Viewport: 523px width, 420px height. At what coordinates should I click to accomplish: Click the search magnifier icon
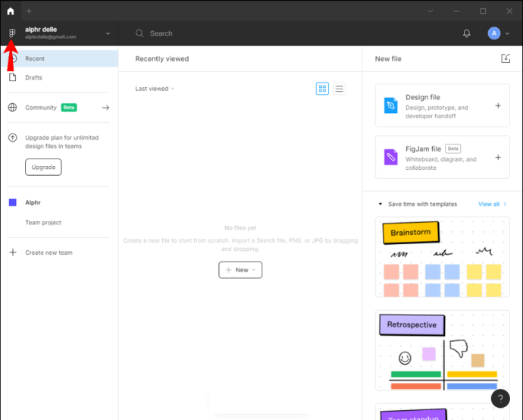point(139,33)
